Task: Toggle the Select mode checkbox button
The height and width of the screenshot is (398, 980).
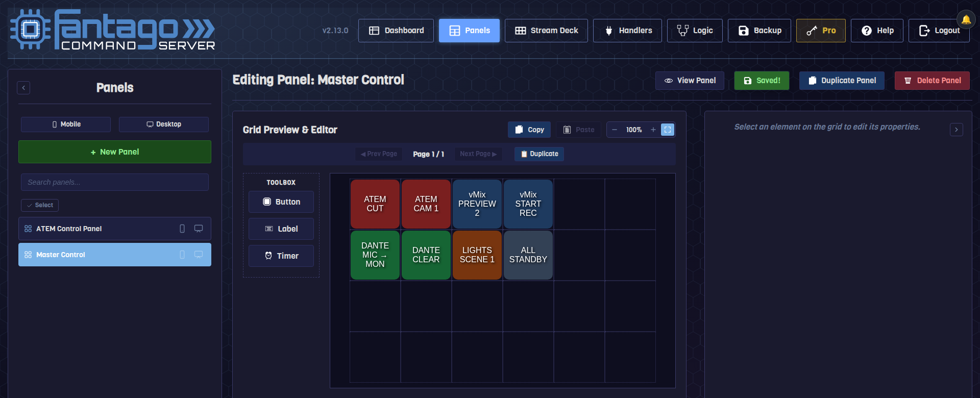Action: pyautogui.click(x=40, y=205)
